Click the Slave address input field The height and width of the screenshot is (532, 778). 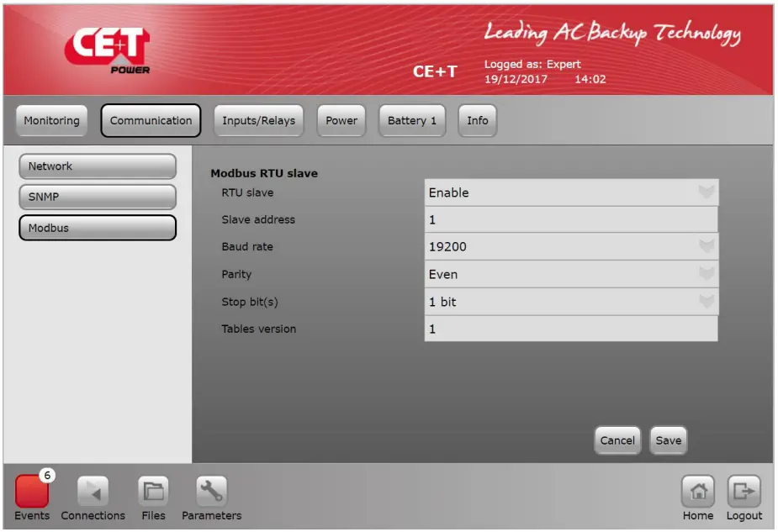571,219
